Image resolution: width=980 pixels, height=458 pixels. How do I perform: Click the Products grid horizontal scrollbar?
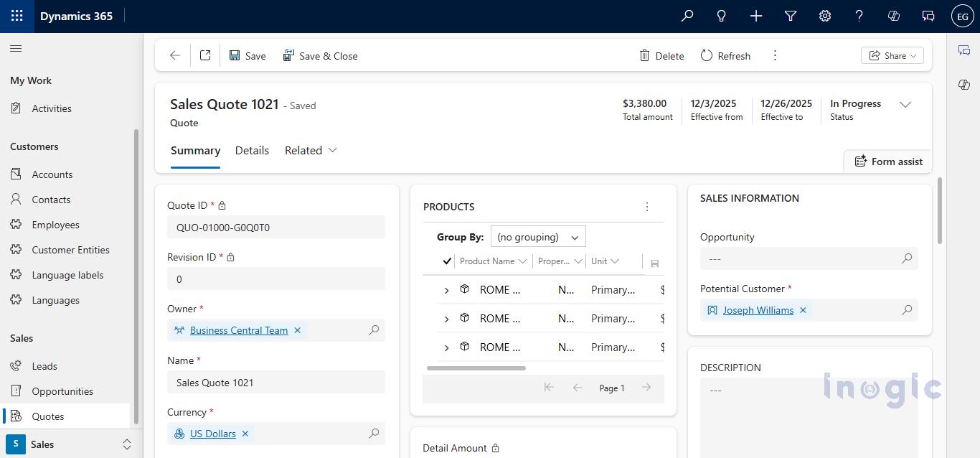(476, 368)
